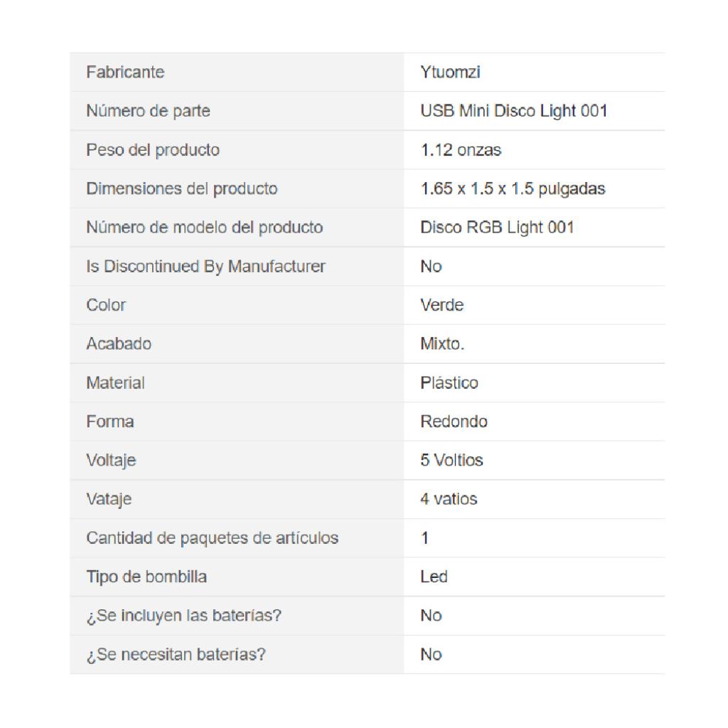Select Disco RGB Light 001 value
The image size is (728, 728).
point(497,227)
